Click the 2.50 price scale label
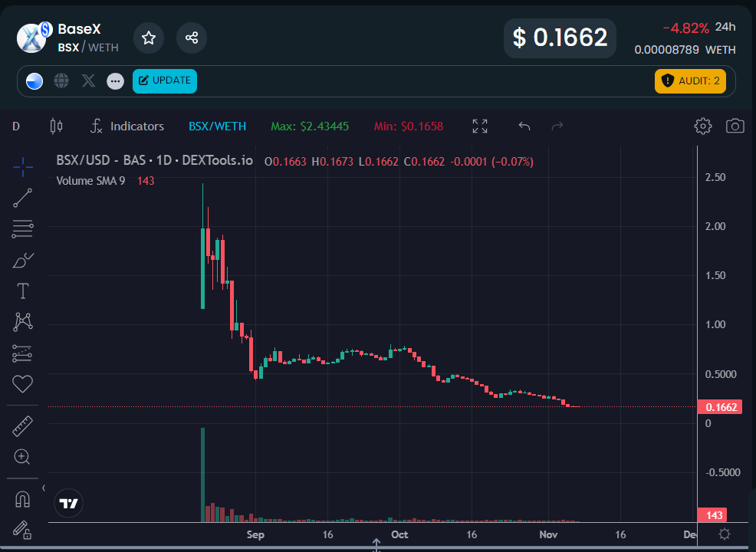The image size is (756, 552). pyautogui.click(x=715, y=177)
